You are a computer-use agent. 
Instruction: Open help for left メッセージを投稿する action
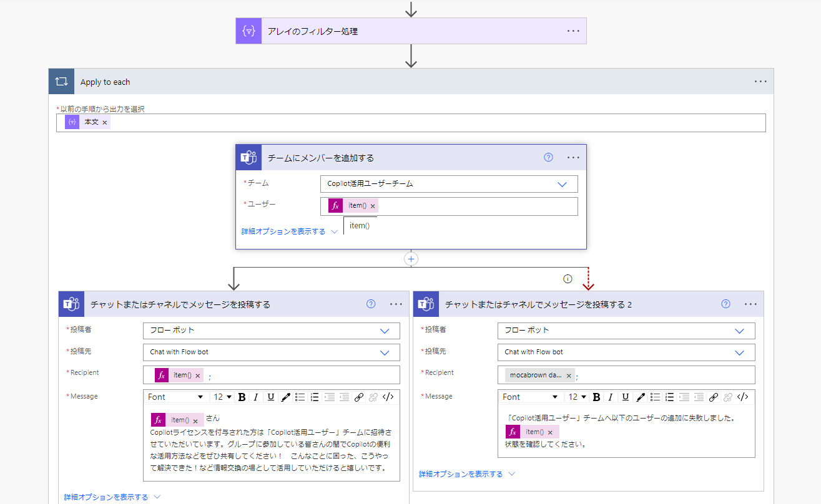click(x=371, y=304)
